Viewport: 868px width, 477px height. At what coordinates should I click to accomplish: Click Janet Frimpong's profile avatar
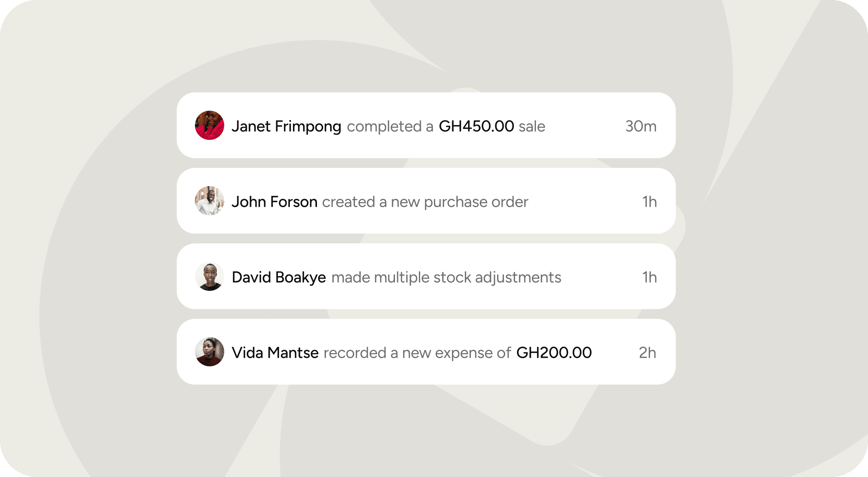[210, 125]
